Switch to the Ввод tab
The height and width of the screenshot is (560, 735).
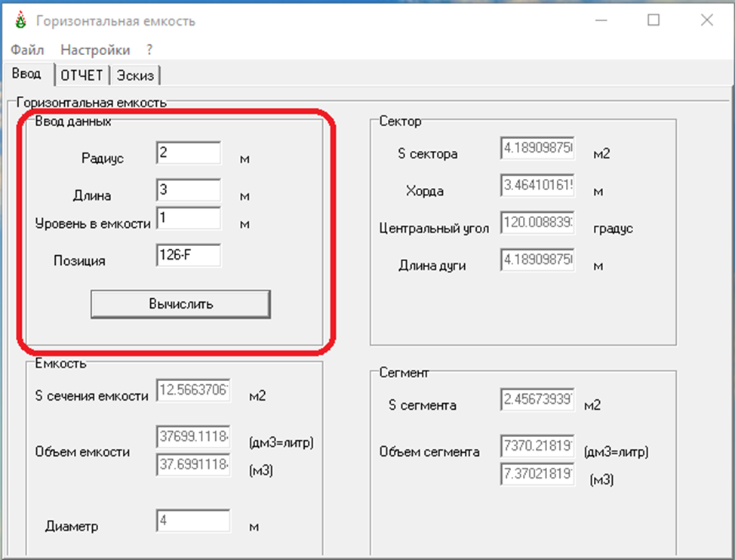click(x=28, y=73)
